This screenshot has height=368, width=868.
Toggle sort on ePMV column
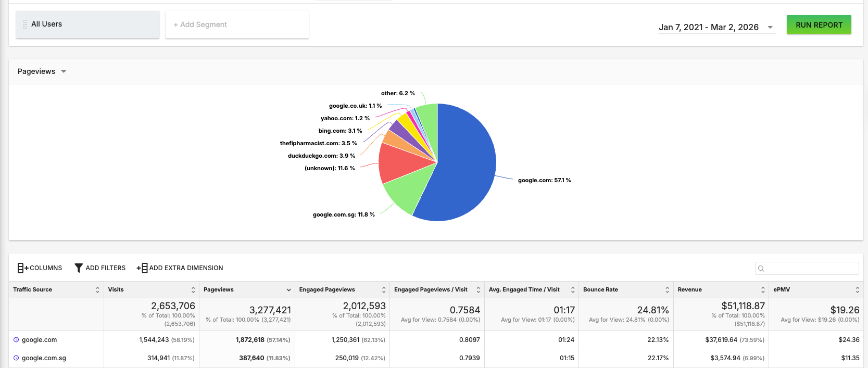858,290
